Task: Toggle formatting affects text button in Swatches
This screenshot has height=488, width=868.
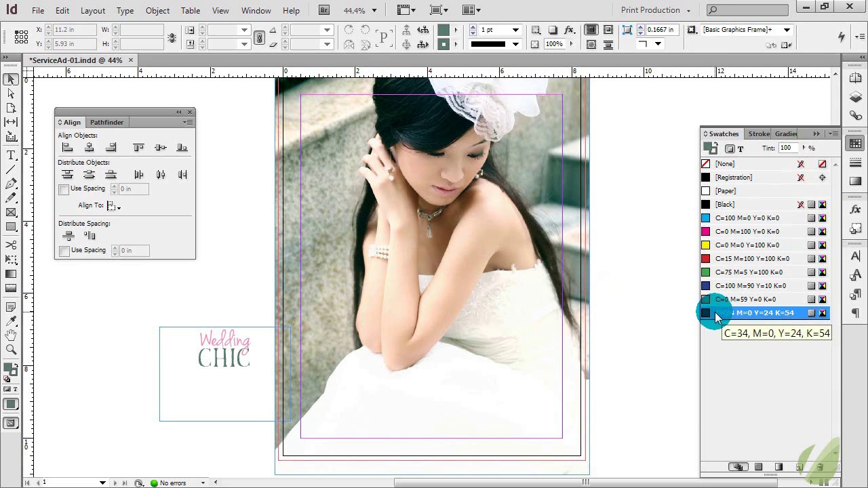Action: (x=741, y=148)
